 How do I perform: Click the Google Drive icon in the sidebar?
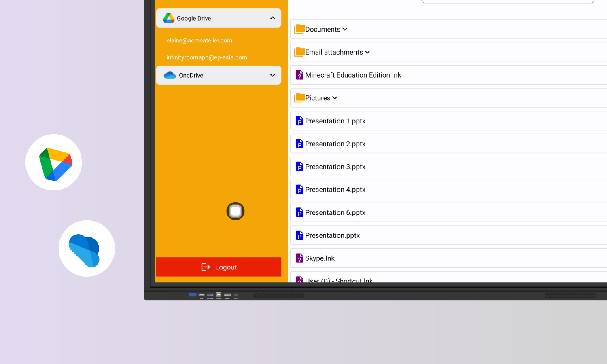(x=168, y=18)
